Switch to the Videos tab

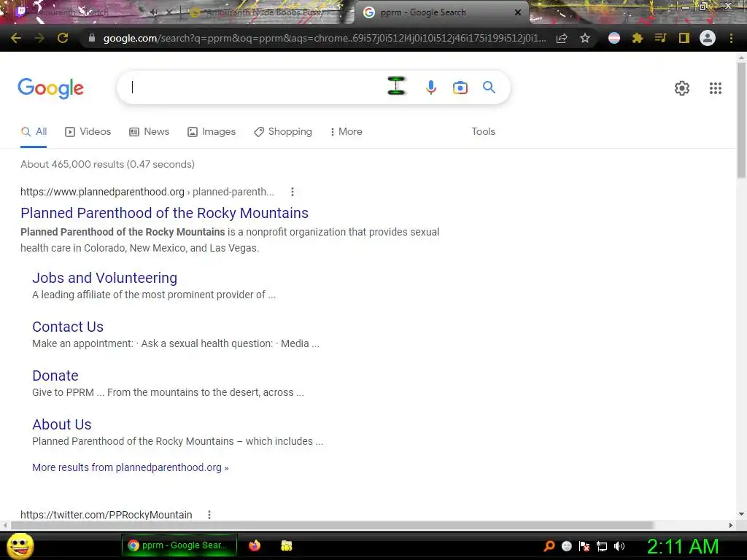coord(88,132)
